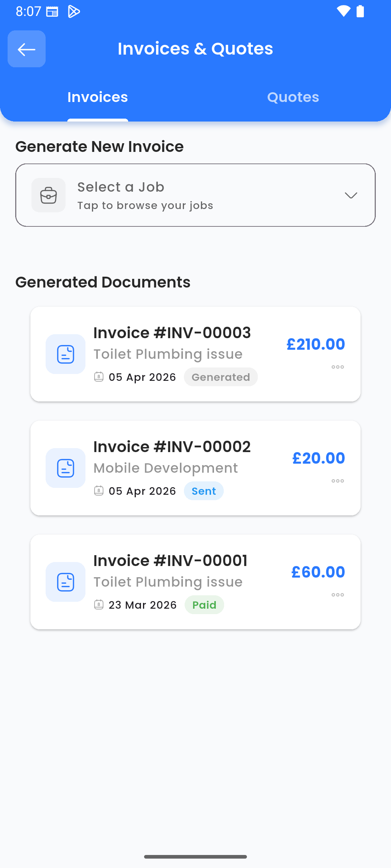Select the Invoices tab
This screenshot has height=868, width=391.
(98, 97)
